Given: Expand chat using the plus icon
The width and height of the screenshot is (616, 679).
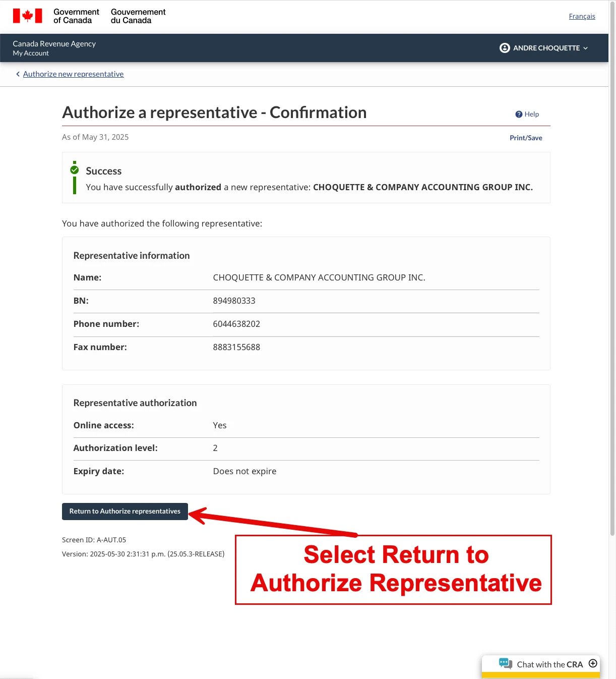Looking at the screenshot, I should click(593, 663).
